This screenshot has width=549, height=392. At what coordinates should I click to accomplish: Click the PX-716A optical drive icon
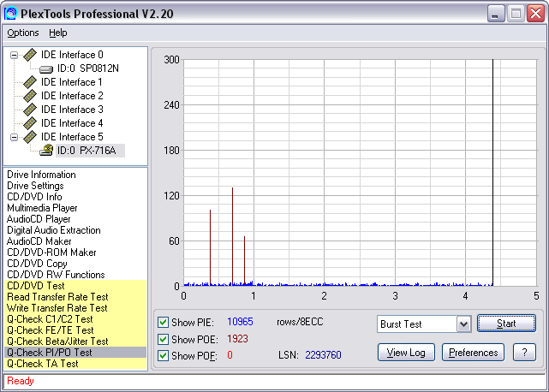coord(46,150)
